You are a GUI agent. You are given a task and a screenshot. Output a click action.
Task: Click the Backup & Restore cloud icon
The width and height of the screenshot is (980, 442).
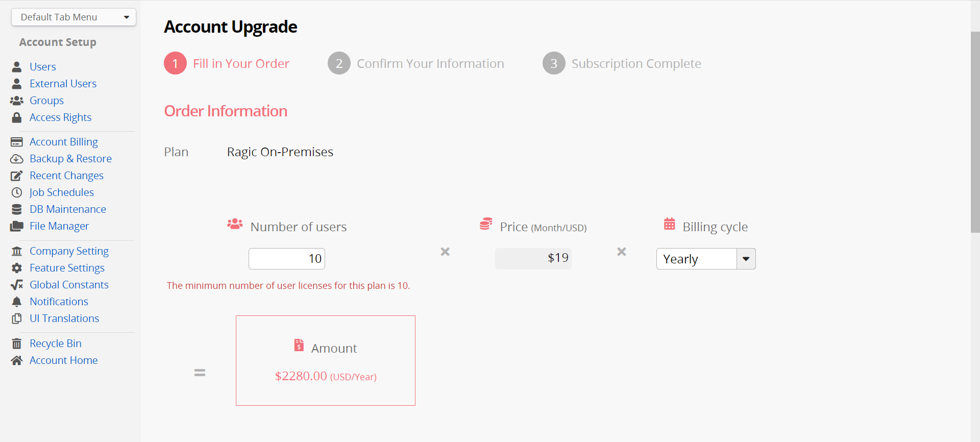click(17, 159)
